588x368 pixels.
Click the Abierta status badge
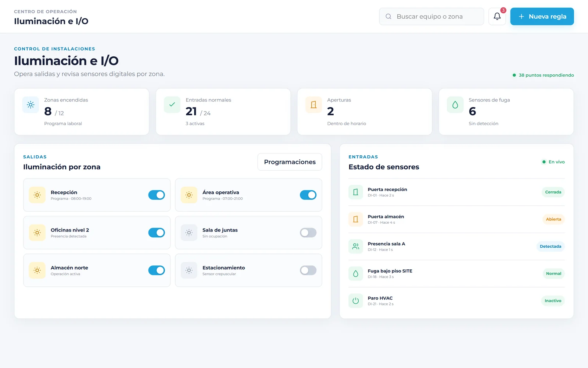[553, 219]
